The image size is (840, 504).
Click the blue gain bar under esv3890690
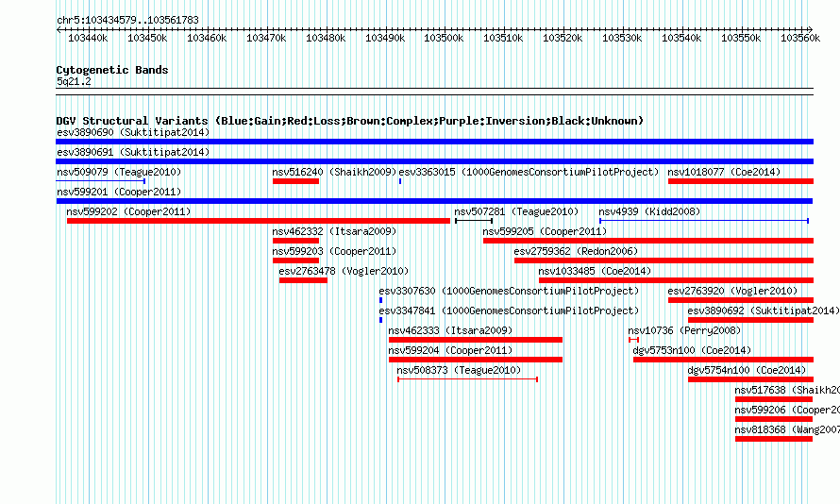(x=434, y=142)
